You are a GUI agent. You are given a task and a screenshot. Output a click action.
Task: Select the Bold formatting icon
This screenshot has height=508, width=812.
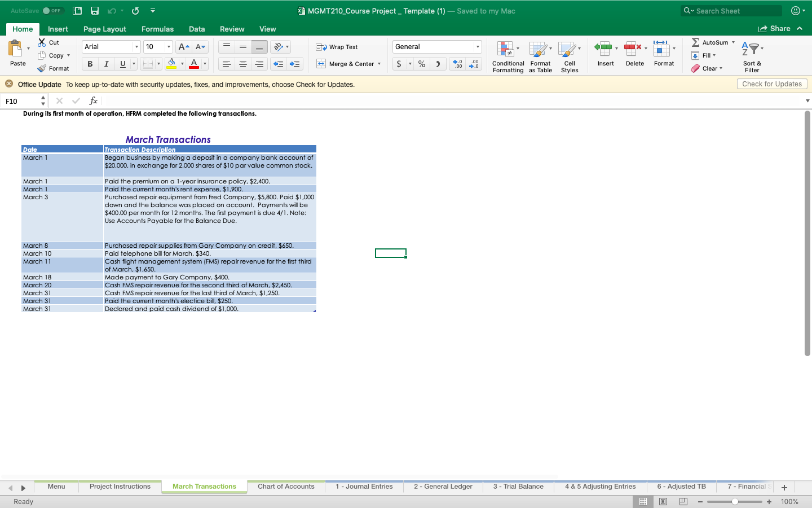89,63
